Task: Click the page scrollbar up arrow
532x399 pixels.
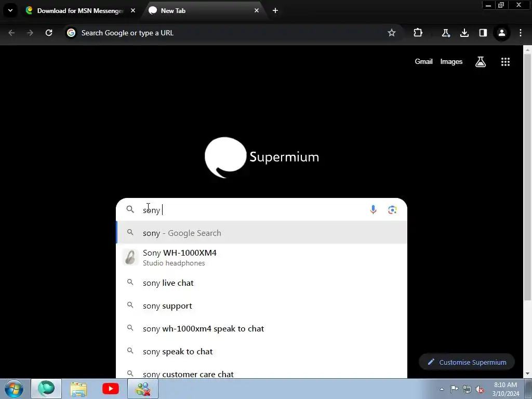Action: (527, 50)
